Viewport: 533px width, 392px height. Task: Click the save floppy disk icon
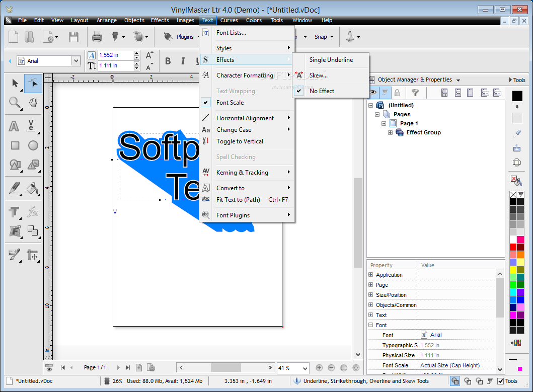[74, 37]
